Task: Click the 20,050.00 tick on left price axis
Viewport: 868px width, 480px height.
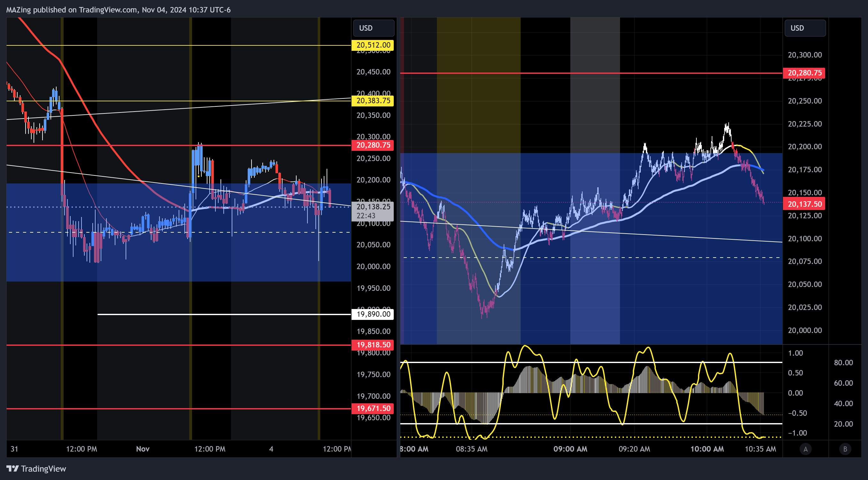Action: (x=373, y=244)
